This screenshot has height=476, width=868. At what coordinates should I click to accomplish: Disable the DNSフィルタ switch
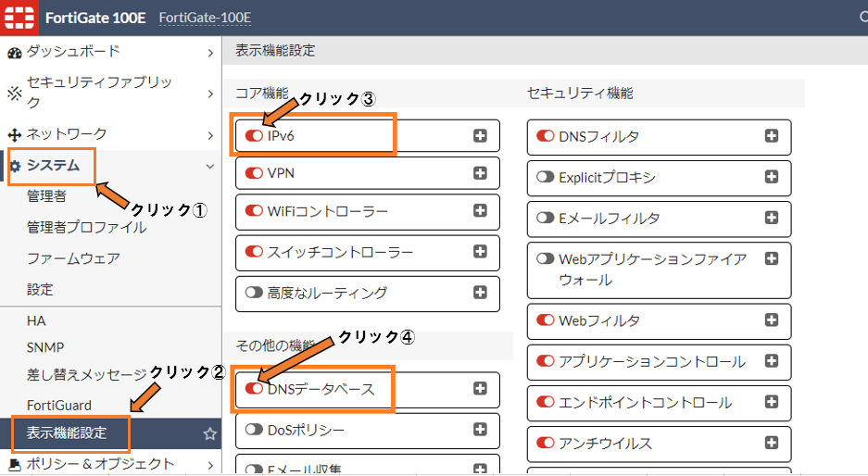tap(546, 135)
